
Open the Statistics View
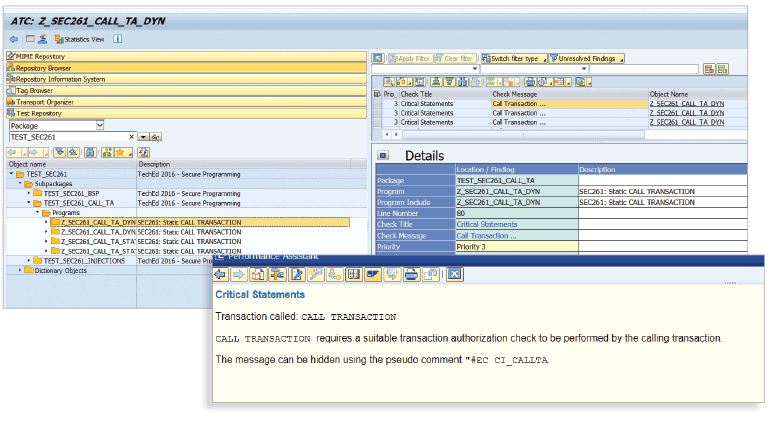[80, 39]
